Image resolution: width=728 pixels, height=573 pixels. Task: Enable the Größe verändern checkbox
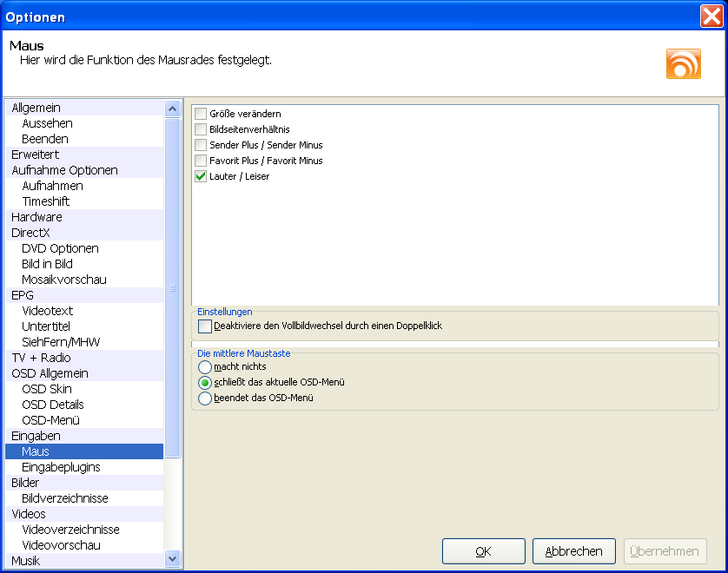tap(201, 114)
